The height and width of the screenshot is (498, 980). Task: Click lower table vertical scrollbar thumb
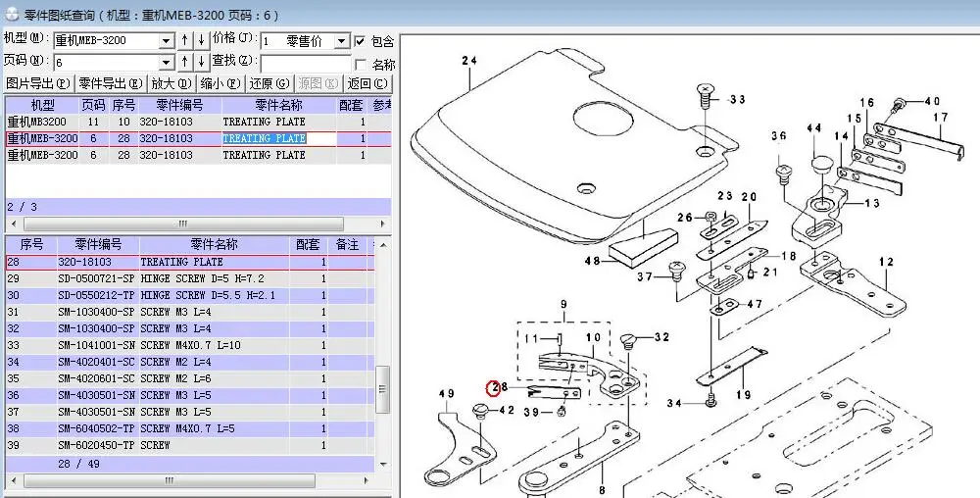(x=382, y=389)
